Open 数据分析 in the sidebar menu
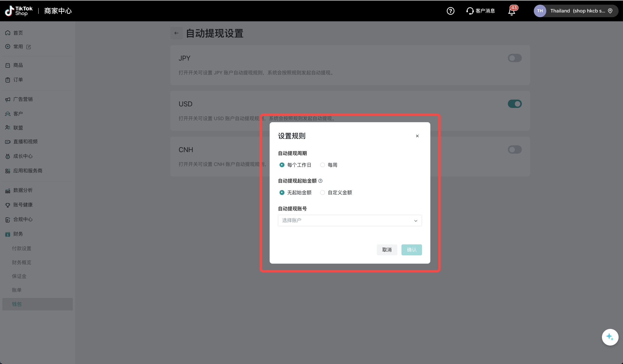 tap(23, 190)
